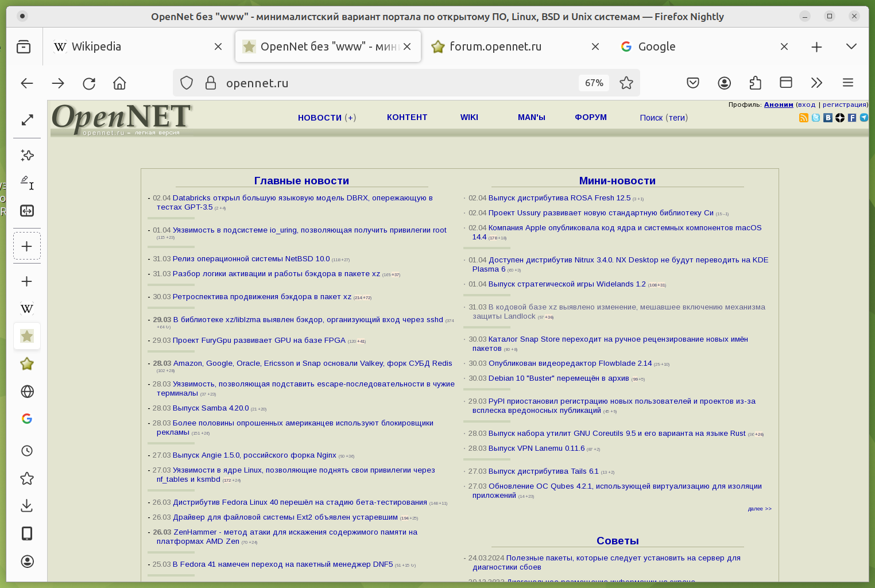
Task: Switch to Google via the sidebar icon
Action: tap(27, 419)
